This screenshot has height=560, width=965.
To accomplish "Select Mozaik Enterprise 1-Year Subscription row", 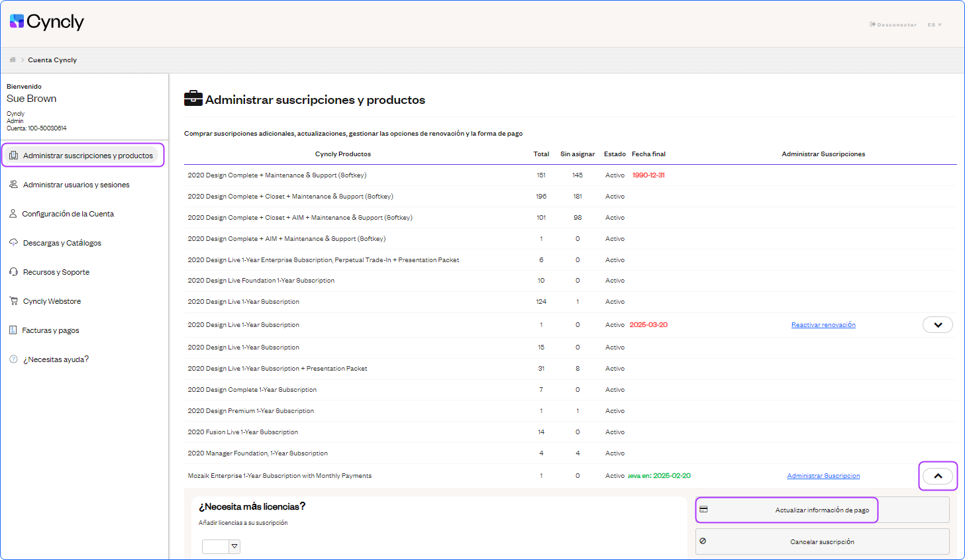I will (570, 476).
